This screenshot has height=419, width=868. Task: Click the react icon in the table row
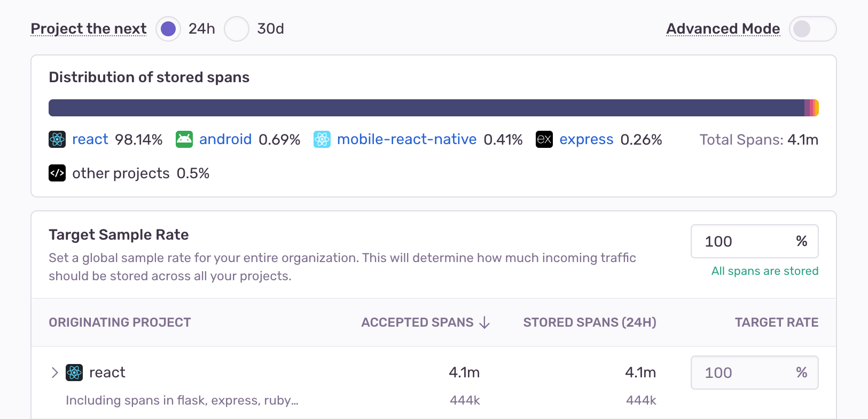click(x=74, y=373)
